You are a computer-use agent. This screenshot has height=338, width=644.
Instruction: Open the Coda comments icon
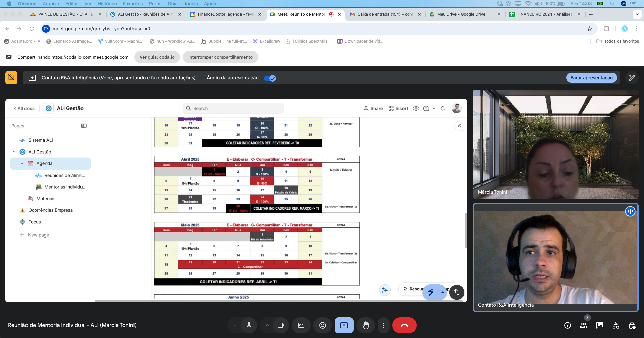tap(426, 108)
